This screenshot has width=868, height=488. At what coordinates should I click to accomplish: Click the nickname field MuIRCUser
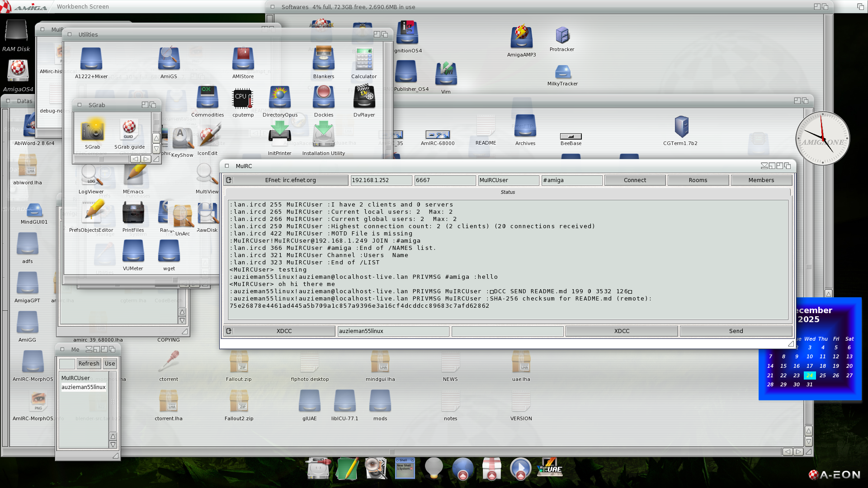point(509,180)
